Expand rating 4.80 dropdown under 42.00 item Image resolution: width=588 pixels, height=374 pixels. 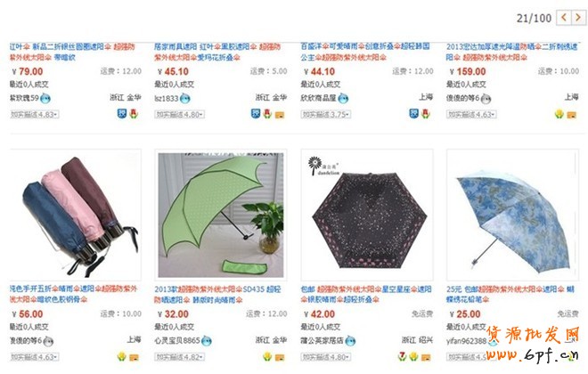pos(326,357)
